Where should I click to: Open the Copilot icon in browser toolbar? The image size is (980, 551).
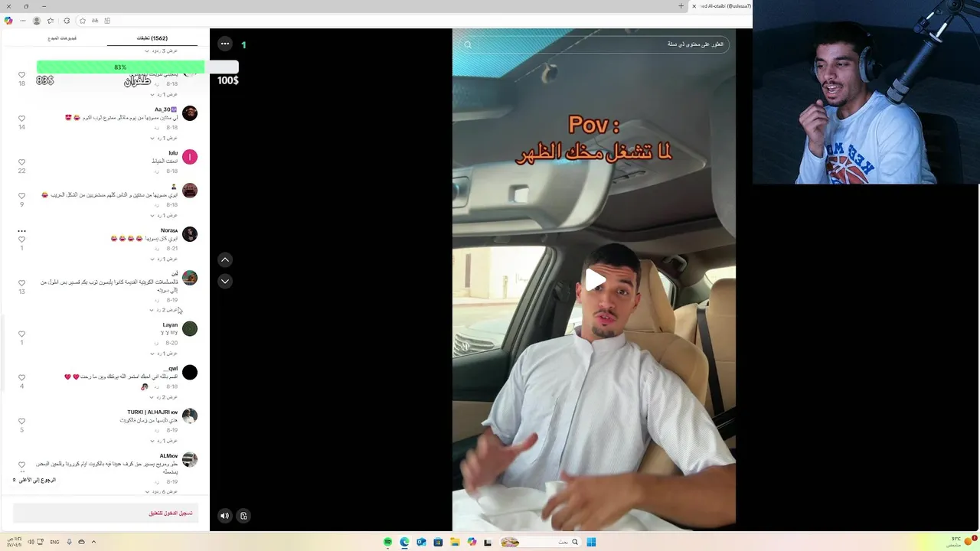click(x=8, y=21)
